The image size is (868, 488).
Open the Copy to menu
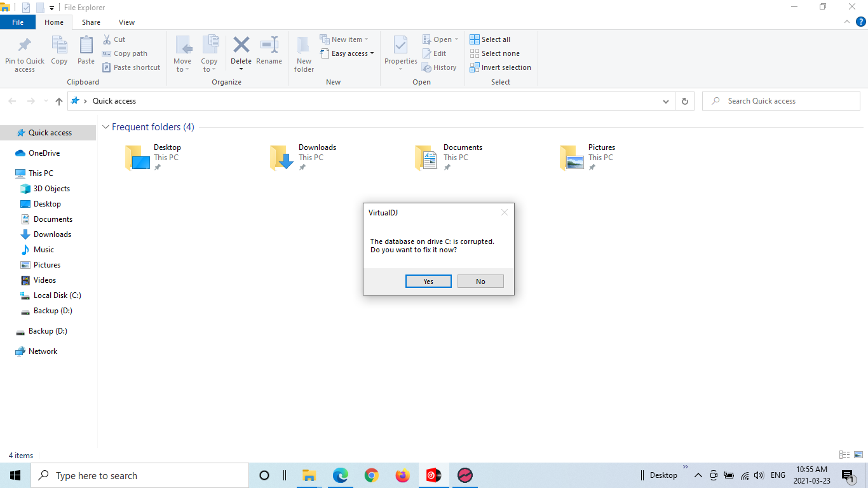209,54
